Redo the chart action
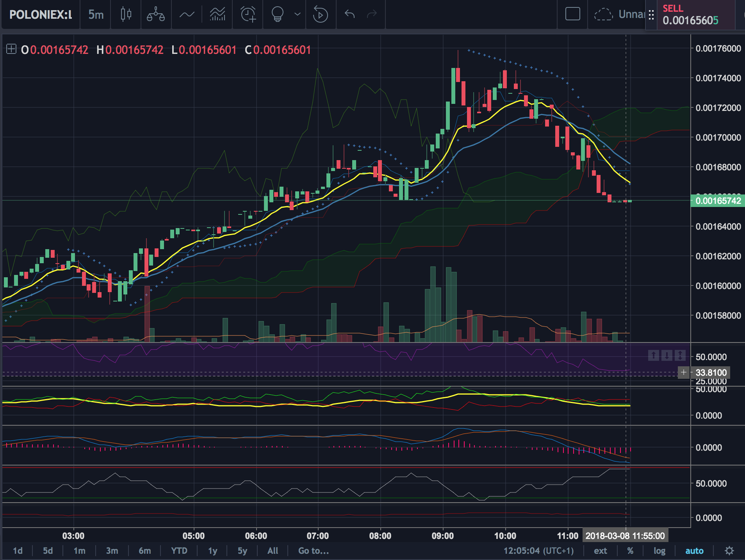 [372, 15]
